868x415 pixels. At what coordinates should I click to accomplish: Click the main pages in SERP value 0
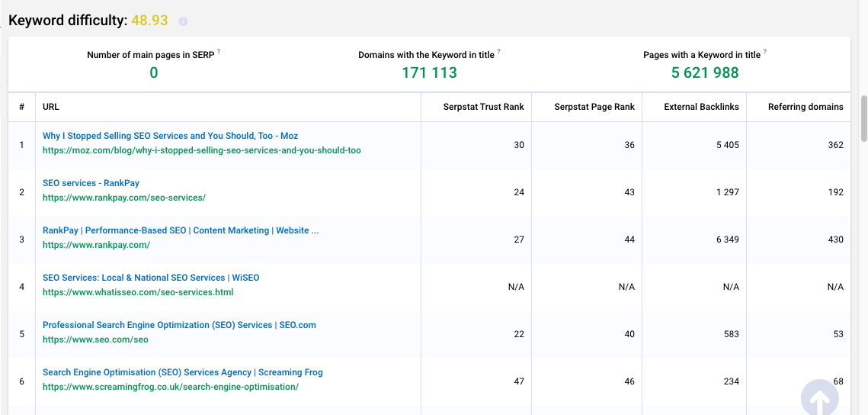tap(154, 72)
